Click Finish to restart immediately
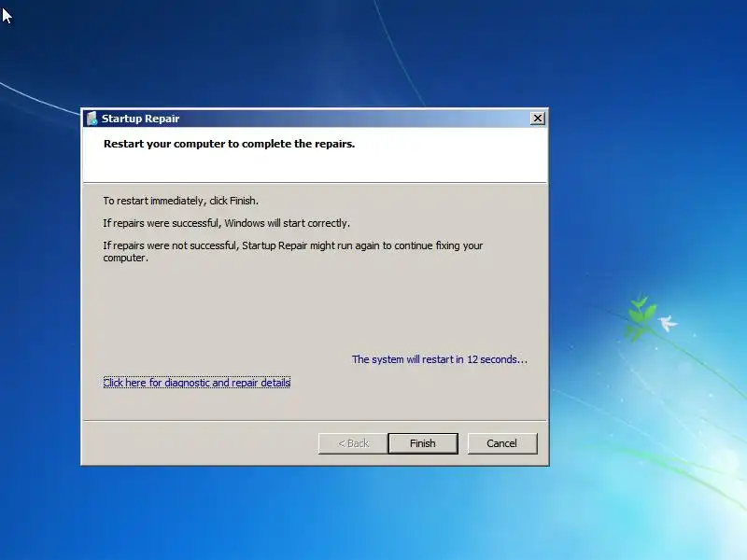 423,443
